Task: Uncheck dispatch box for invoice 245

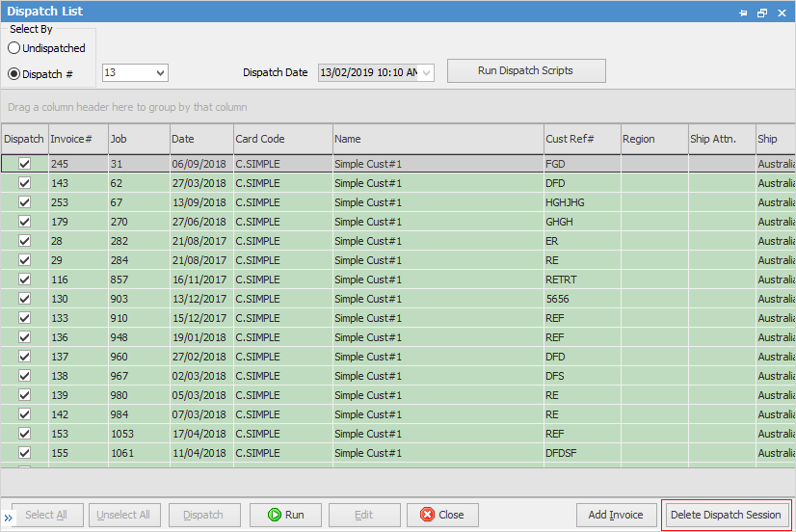Action: [24, 164]
